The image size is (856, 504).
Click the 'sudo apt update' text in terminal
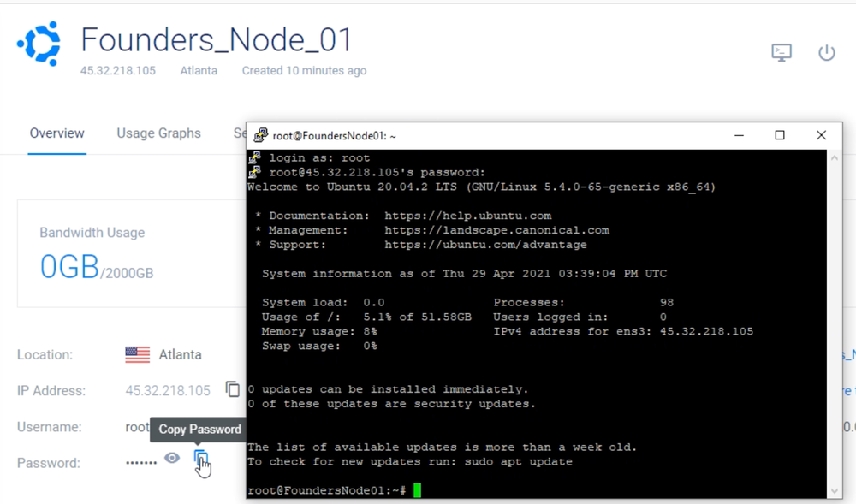click(518, 461)
